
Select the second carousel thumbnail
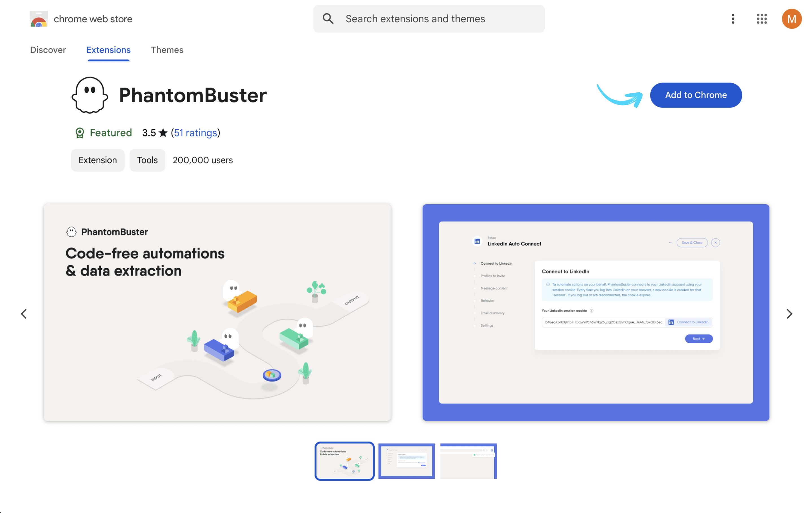406,461
